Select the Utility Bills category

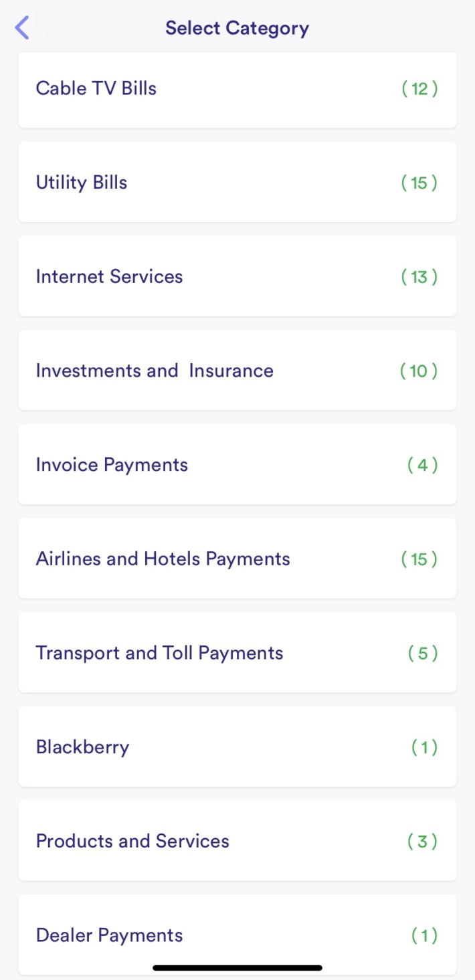point(82,183)
